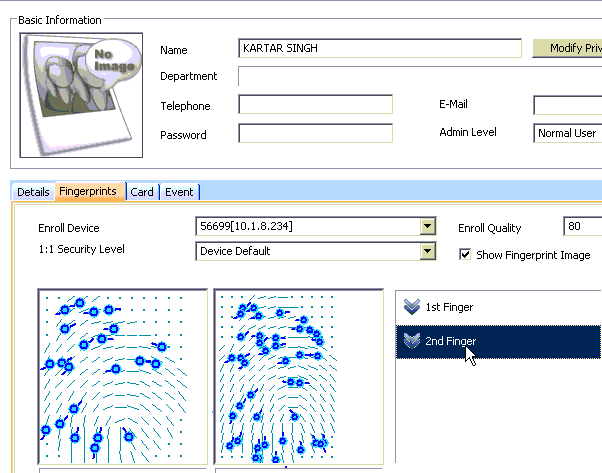
Task: Click the E-Mail input field
Action: point(567,105)
